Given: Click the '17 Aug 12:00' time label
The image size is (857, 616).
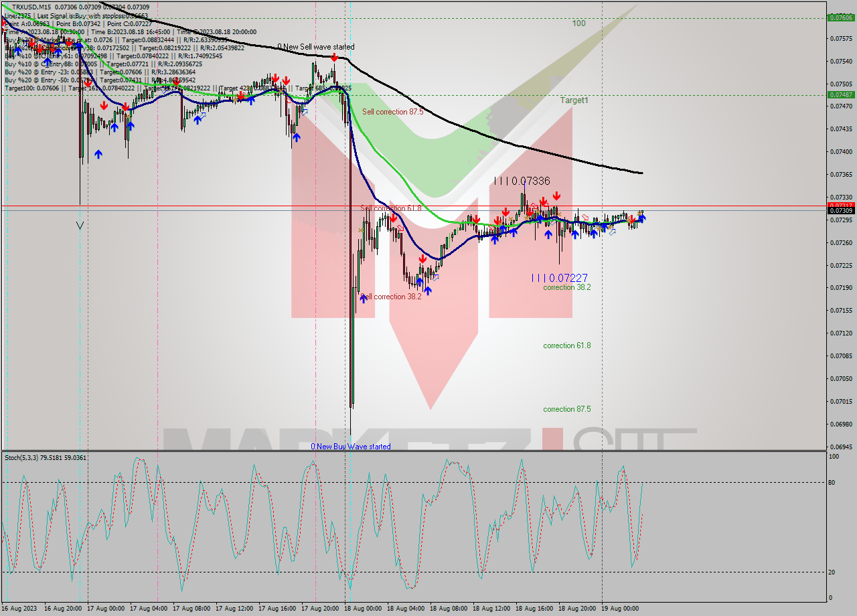Looking at the screenshot, I should pyautogui.click(x=233, y=609).
